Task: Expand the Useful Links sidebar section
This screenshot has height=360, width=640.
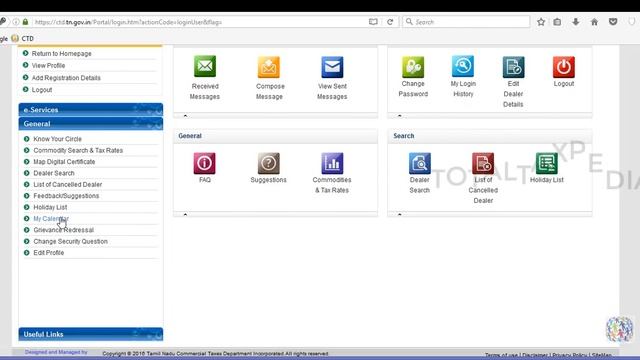Action: 91,334
